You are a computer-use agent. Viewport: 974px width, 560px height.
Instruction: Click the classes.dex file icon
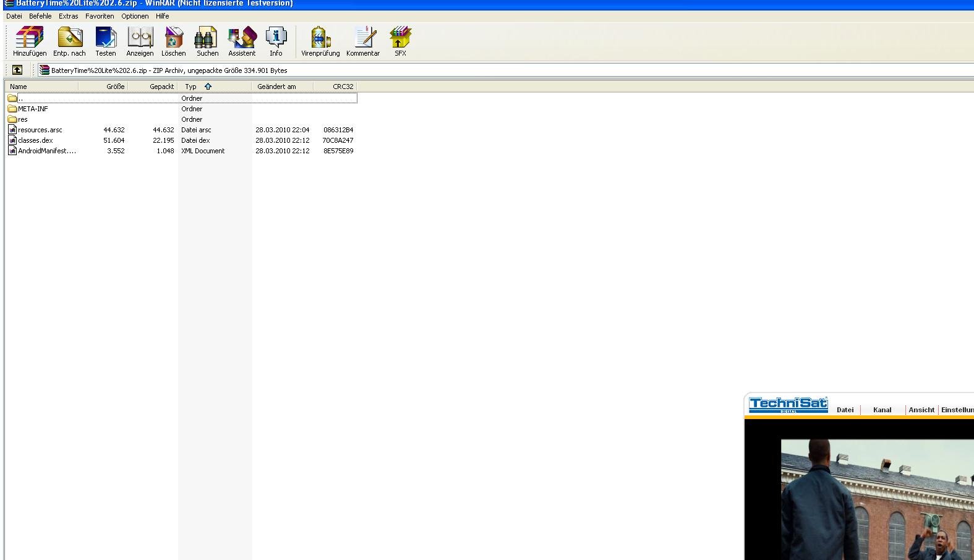(x=12, y=140)
